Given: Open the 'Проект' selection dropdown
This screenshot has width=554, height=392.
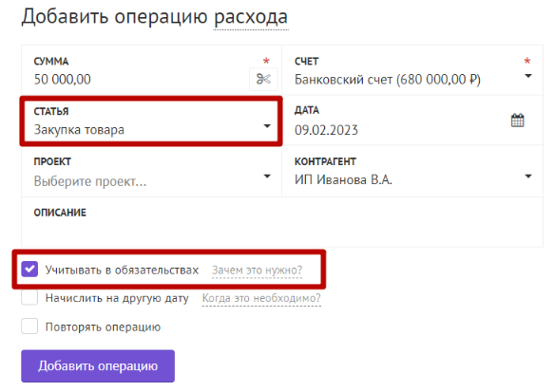Looking at the screenshot, I should click(152, 172).
